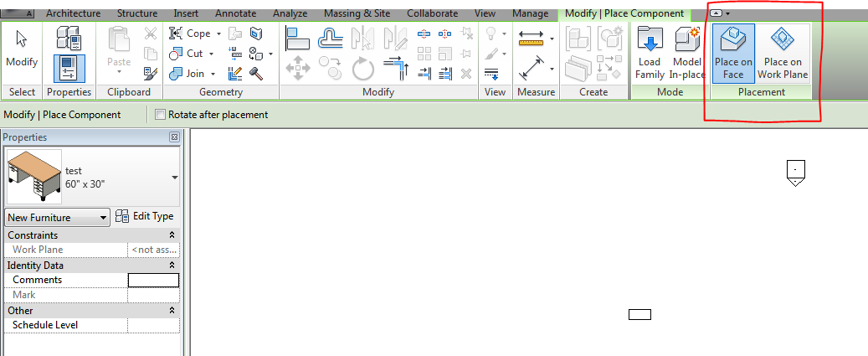The width and height of the screenshot is (868, 356).
Task: Click the Split Element tool
Action: [424, 34]
